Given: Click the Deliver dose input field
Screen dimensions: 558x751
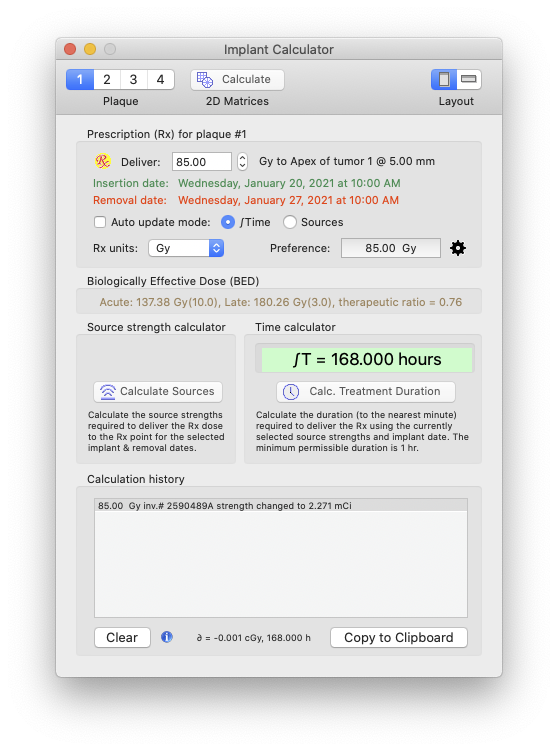Looking at the screenshot, I should tap(202, 162).
